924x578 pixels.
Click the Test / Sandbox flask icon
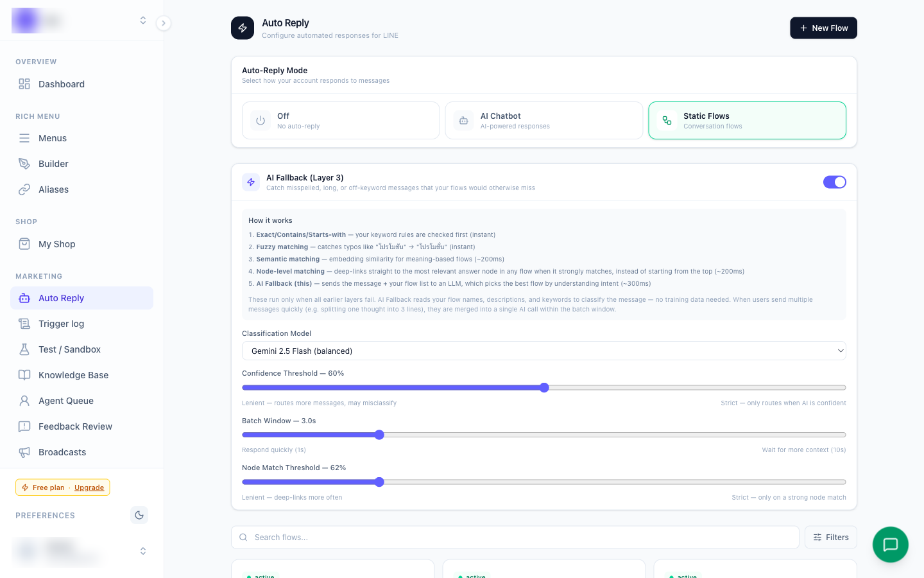pos(24,349)
